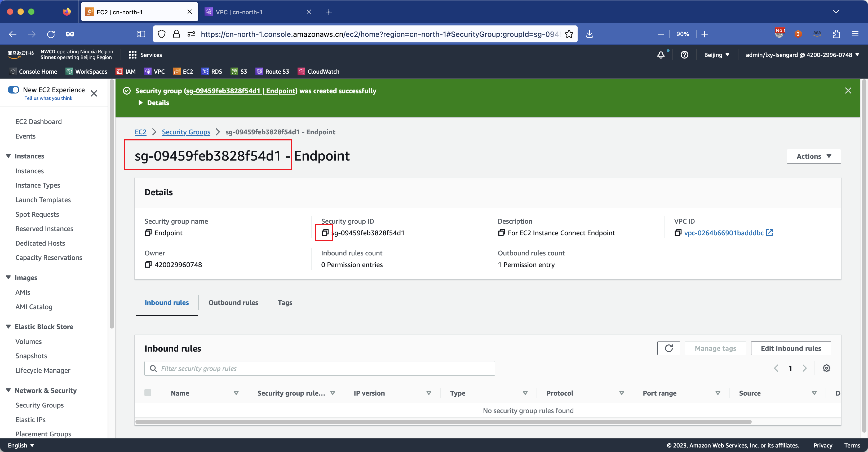Screen dimensions: 868x452
Task: Open IAM service shortcut
Action: click(x=126, y=72)
